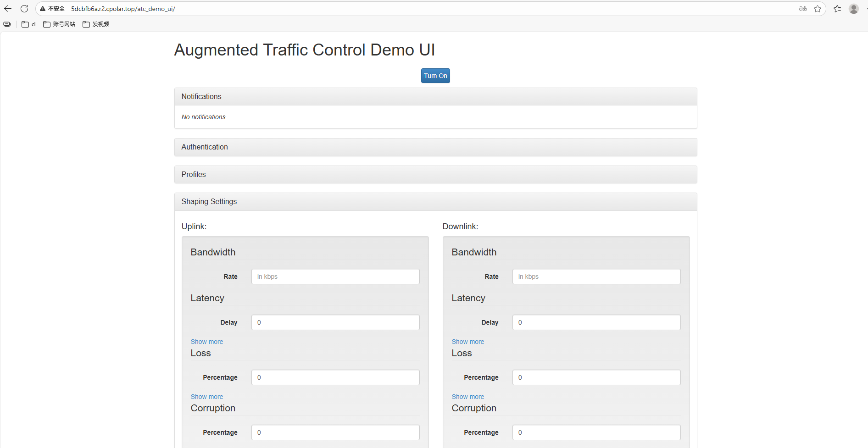Collapse the Shaping Settings panel header
Viewport: 868px width, 448px height.
(x=435, y=202)
